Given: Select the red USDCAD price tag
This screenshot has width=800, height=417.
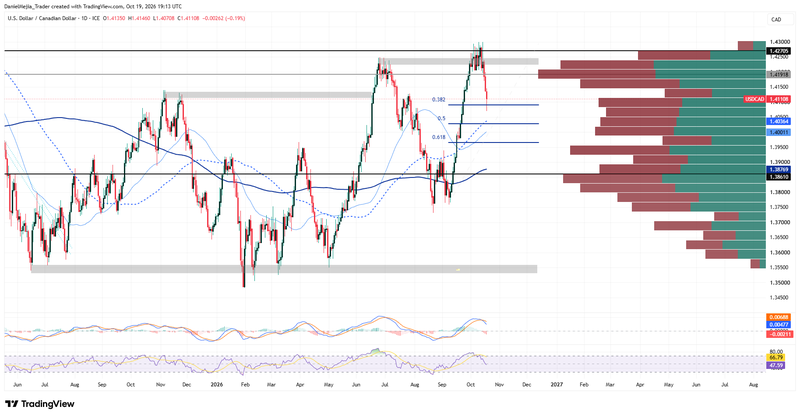Looking at the screenshot, I should coord(754,99).
